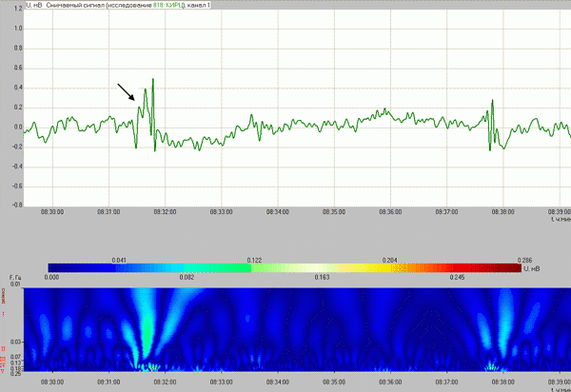571x392 pixels.
Task: Click the 1.2 value on voltage axis
Action: [x=18, y=8]
